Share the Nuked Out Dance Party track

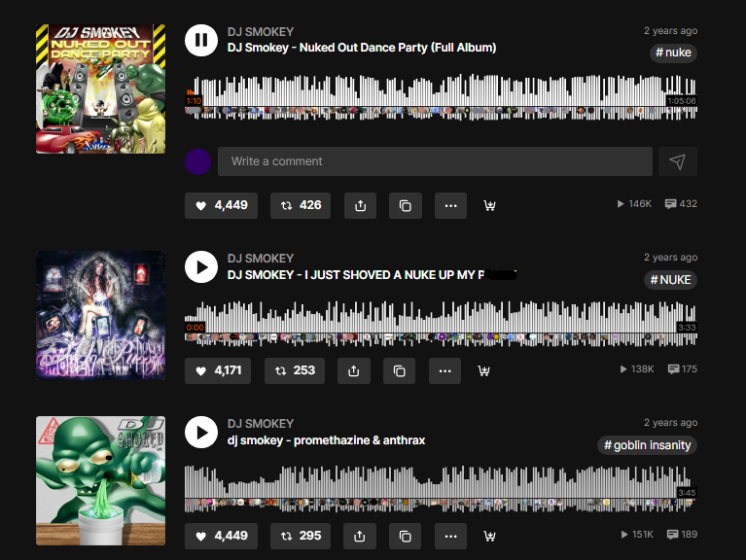(360, 205)
